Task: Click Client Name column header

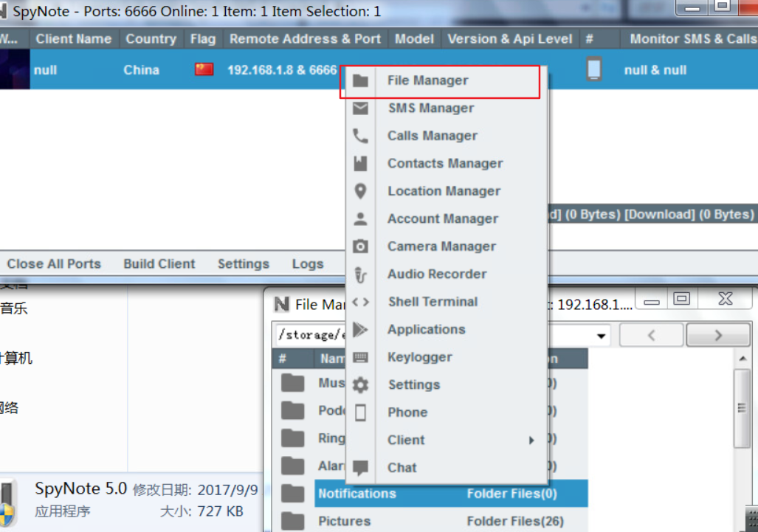Action: pyautogui.click(x=74, y=38)
